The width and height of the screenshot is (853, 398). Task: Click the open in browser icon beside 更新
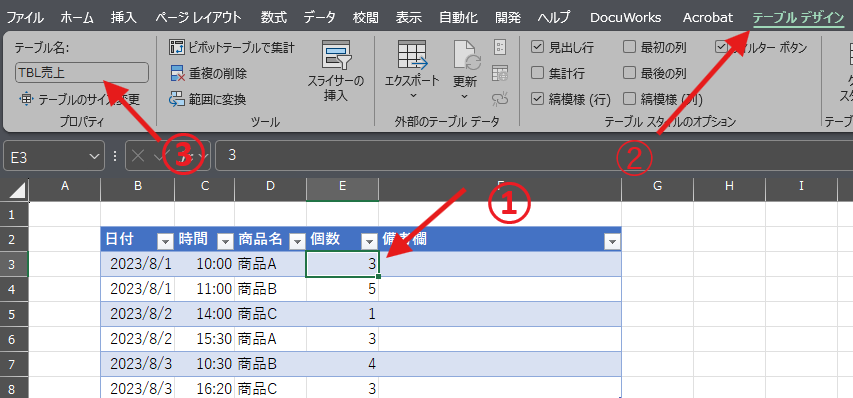(x=500, y=73)
